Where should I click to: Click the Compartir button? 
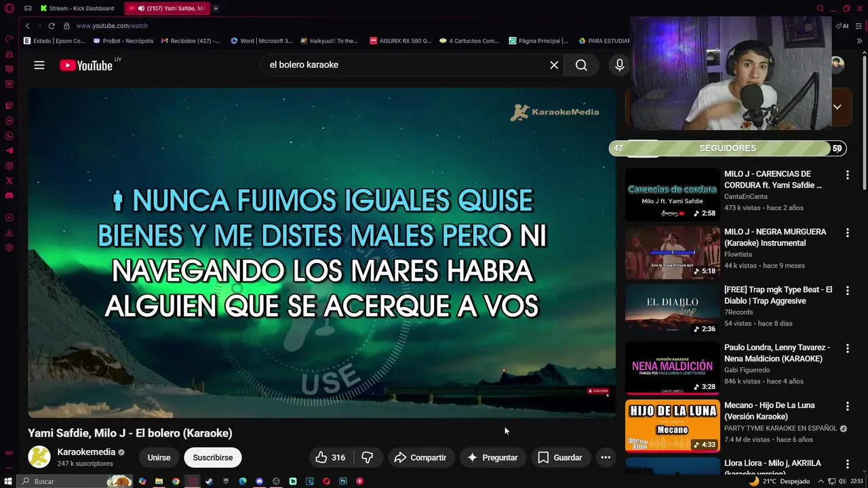(x=420, y=457)
